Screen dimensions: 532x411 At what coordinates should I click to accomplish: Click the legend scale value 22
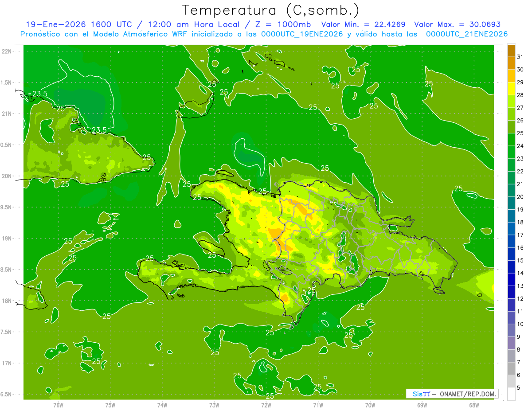click(x=520, y=172)
